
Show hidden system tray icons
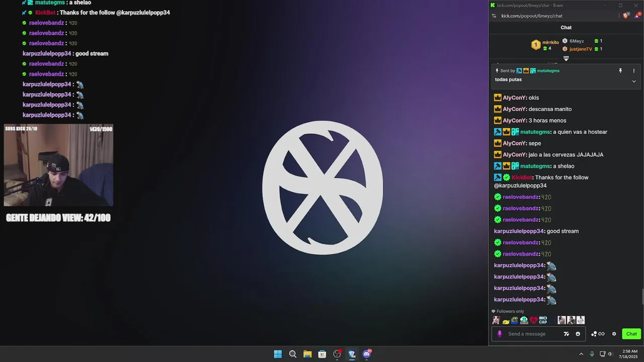(x=581, y=354)
